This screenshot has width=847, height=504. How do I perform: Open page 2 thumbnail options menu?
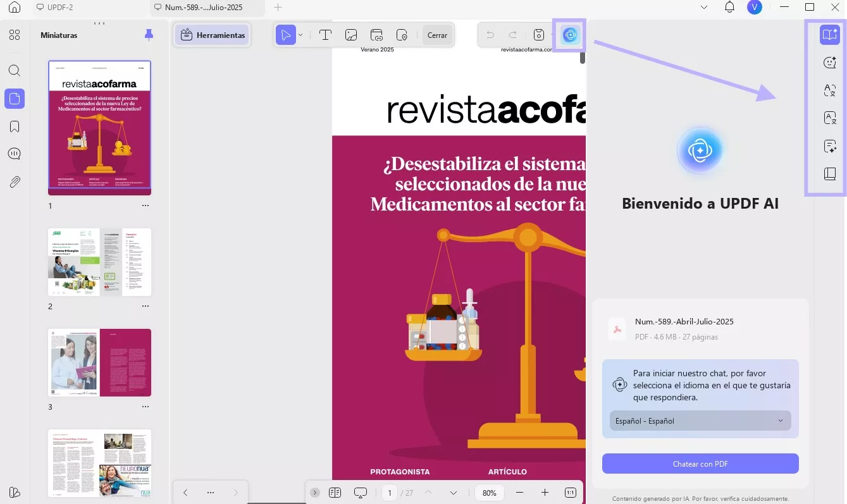tap(145, 306)
